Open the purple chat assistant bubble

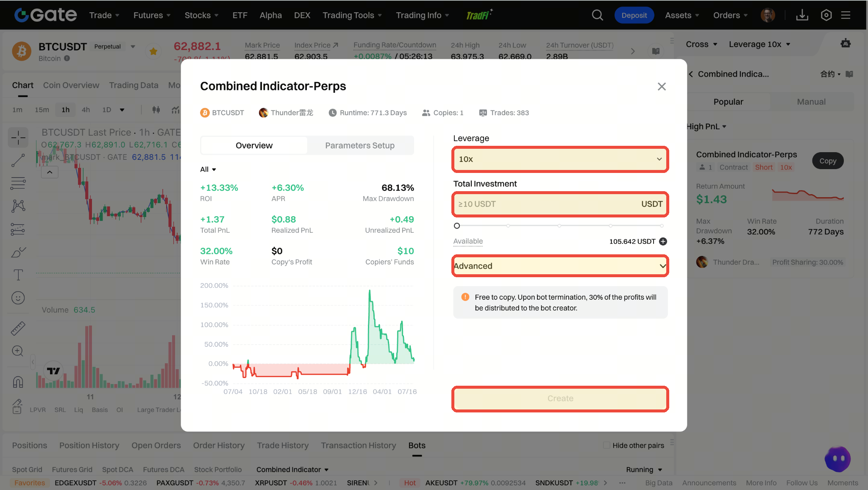837,459
